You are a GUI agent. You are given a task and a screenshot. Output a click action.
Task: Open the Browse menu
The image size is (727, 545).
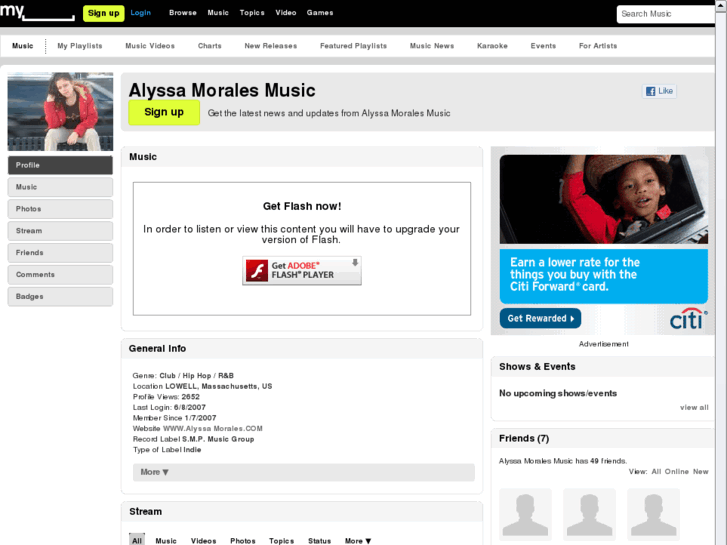(183, 13)
